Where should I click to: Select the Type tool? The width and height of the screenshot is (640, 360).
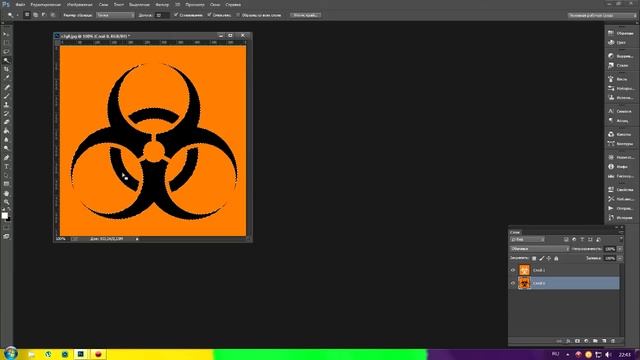tap(6, 167)
